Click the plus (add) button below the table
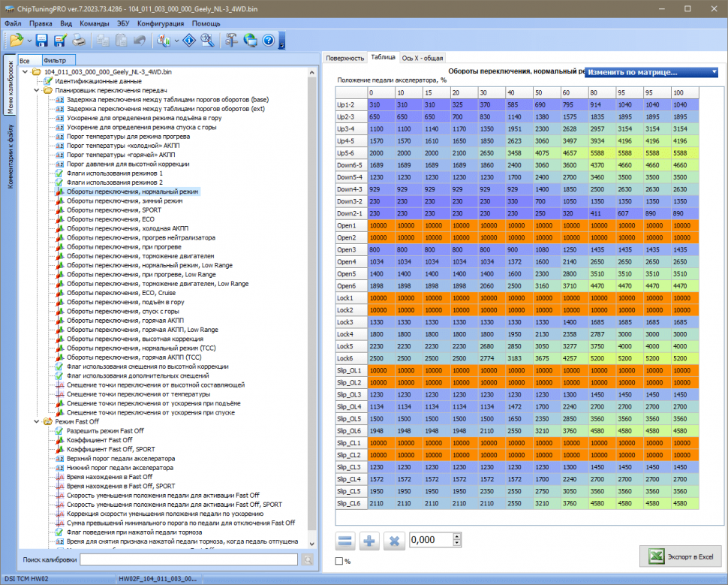 point(370,541)
